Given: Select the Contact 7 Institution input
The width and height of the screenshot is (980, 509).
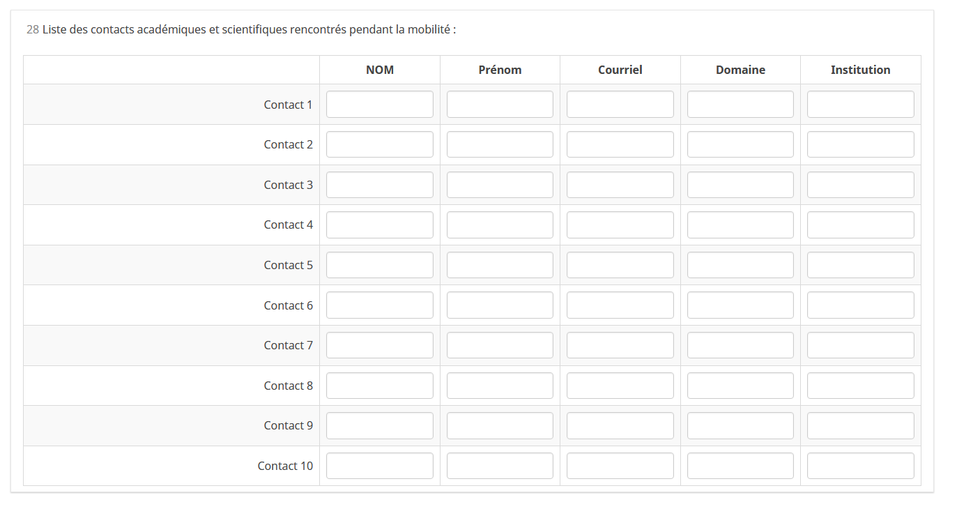Looking at the screenshot, I should [860, 345].
